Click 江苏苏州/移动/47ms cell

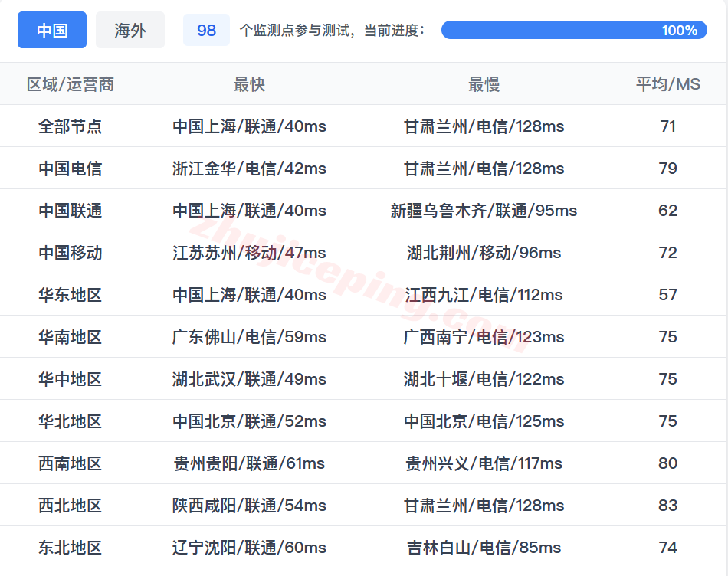[249, 253]
